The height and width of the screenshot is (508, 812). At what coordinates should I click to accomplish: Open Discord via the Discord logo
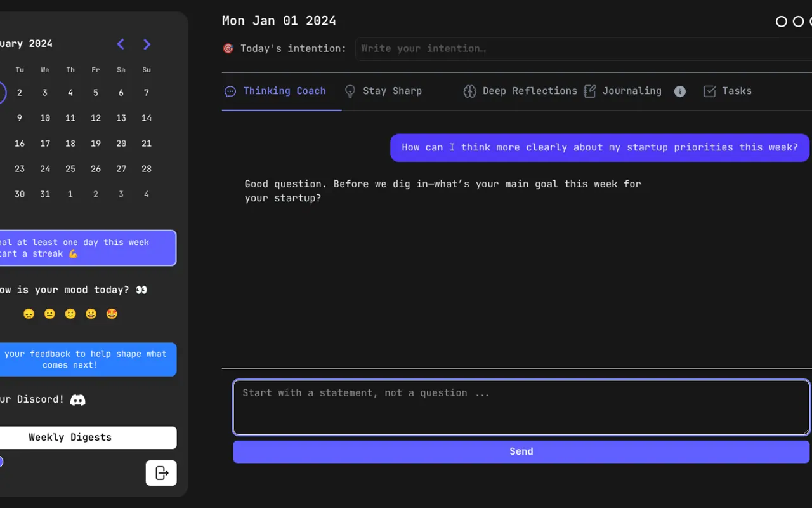(x=77, y=400)
